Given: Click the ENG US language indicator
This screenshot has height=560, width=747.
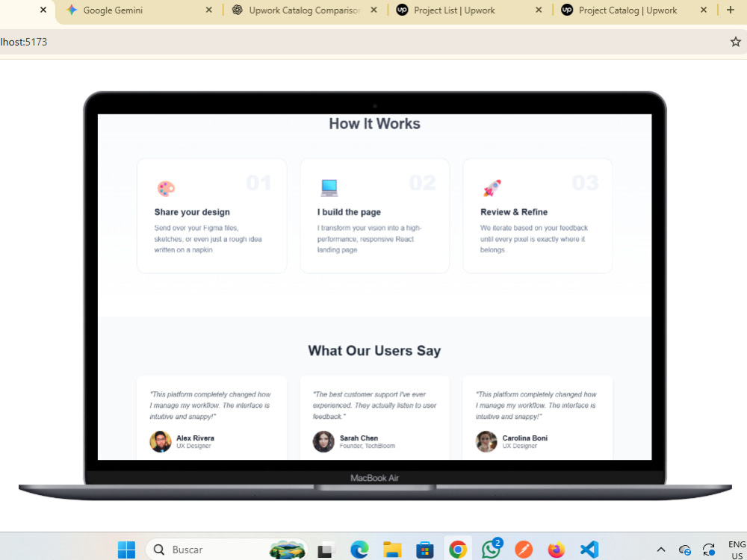Looking at the screenshot, I should tap(737, 550).
